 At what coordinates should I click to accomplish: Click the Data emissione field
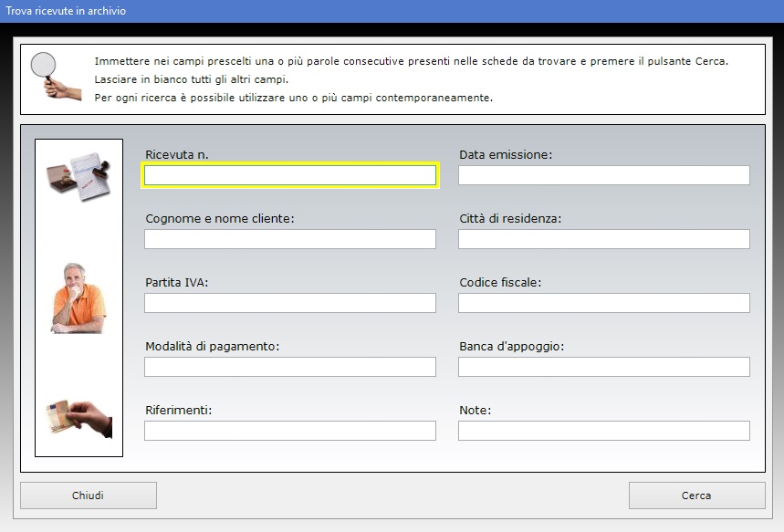[603, 175]
